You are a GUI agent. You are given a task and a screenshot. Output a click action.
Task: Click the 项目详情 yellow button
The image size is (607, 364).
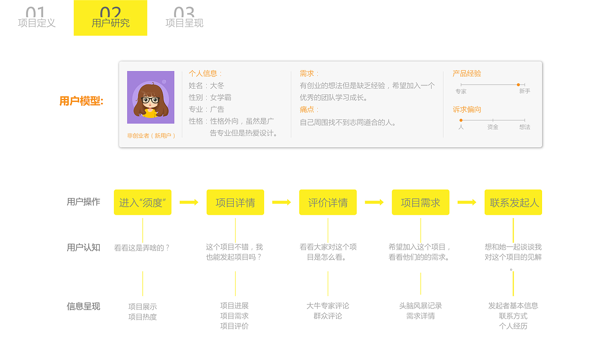(235, 202)
